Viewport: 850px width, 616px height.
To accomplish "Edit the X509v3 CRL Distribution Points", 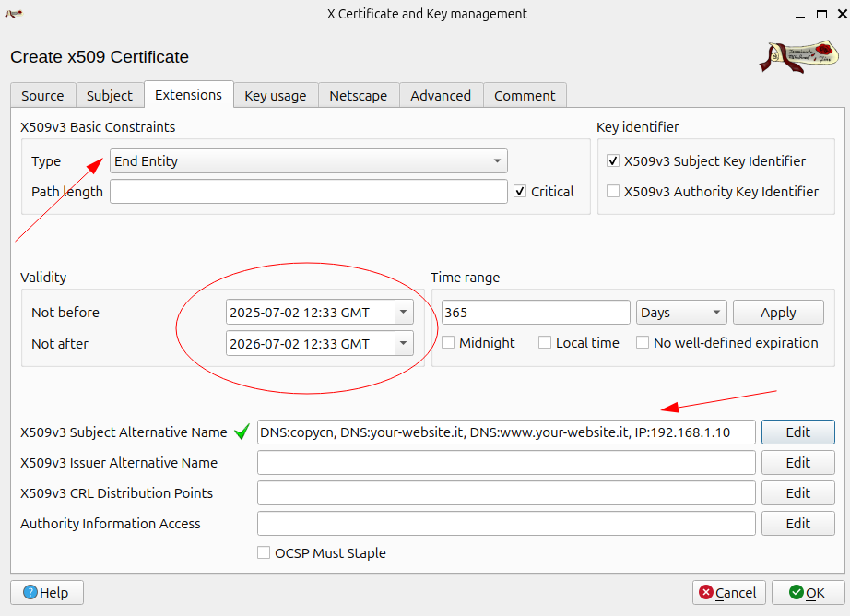I will [x=798, y=493].
